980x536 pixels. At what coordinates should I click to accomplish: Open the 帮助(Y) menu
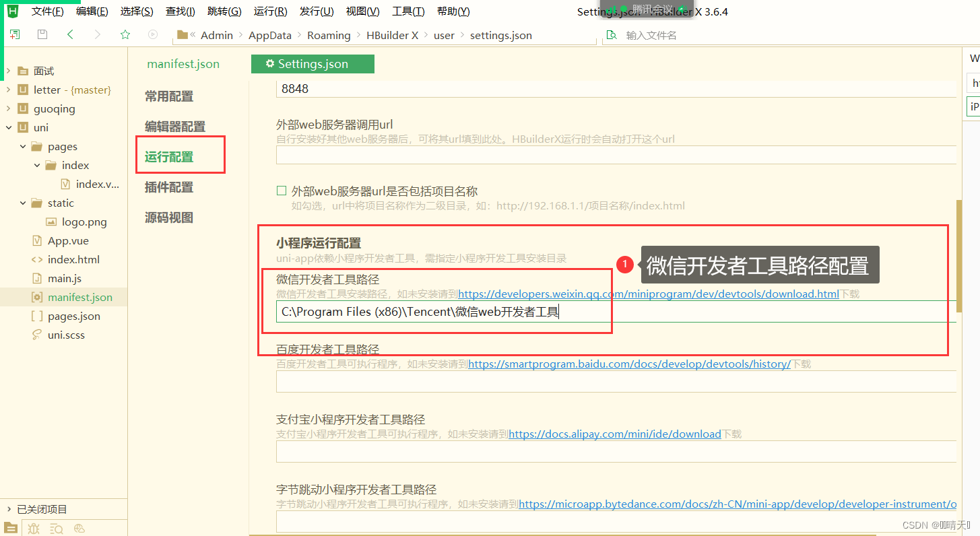453,11
